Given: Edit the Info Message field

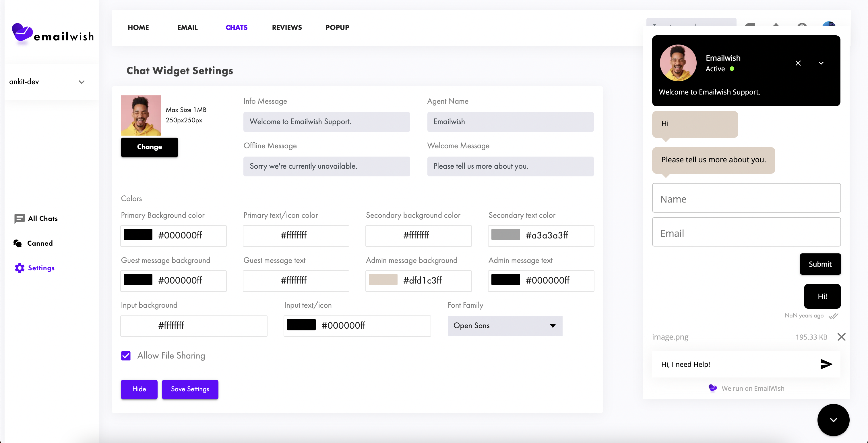Looking at the screenshot, I should tap(327, 122).
